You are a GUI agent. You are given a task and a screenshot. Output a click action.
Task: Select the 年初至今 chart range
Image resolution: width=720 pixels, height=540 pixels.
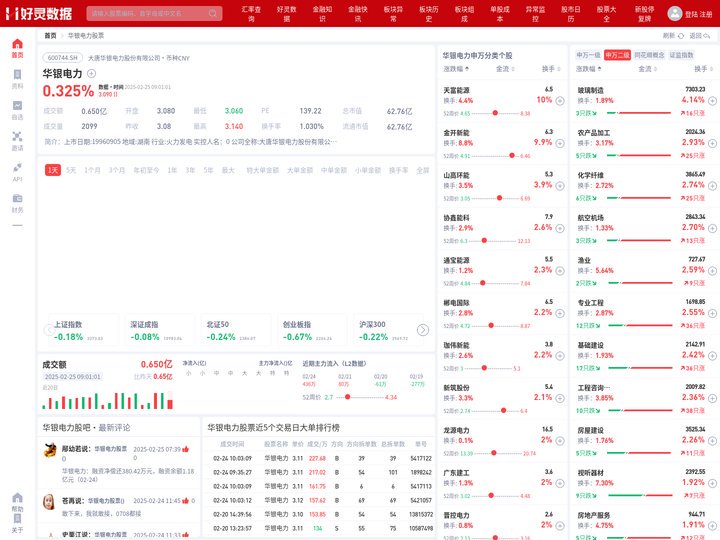point(146,170)
